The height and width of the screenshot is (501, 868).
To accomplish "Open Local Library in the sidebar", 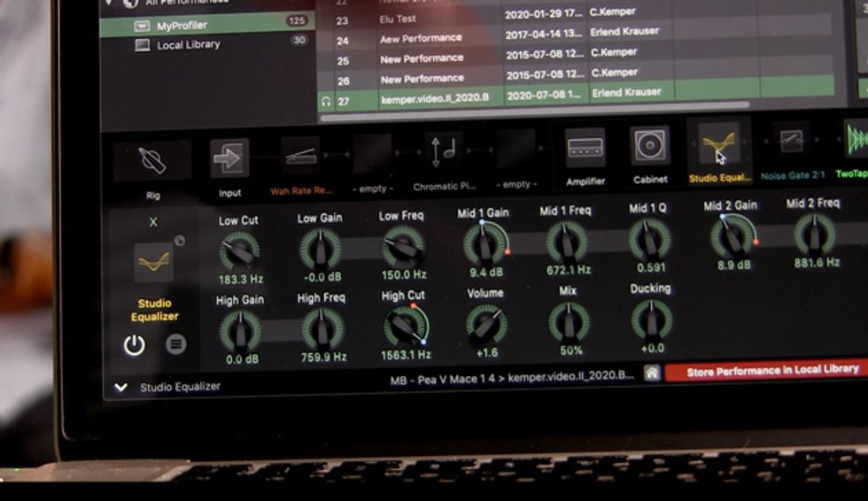I will tap(188, 44).
